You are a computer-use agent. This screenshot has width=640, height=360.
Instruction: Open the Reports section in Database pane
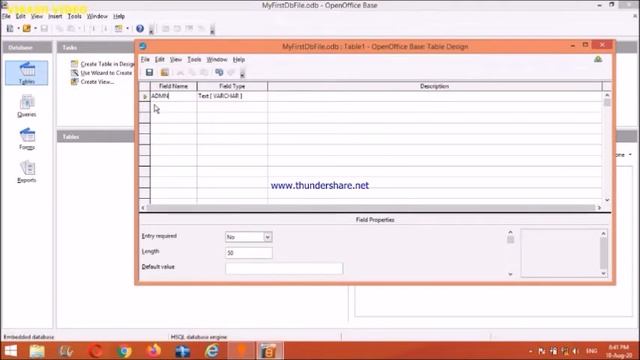pos(27,172)
